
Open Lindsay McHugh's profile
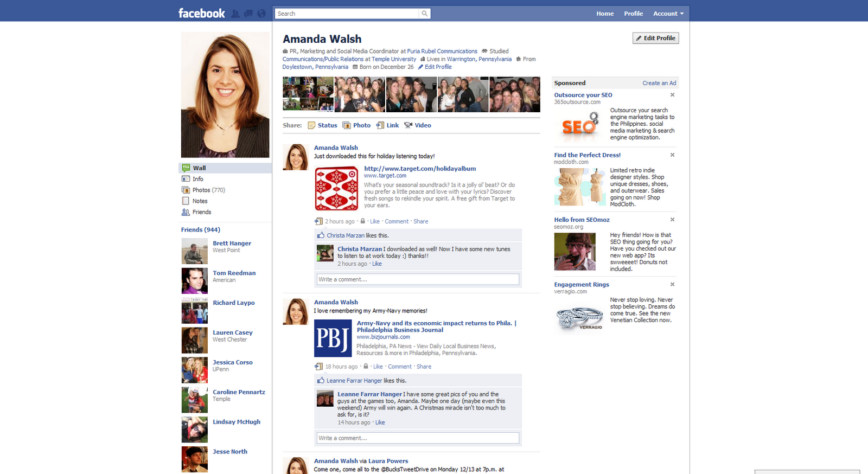236,422
